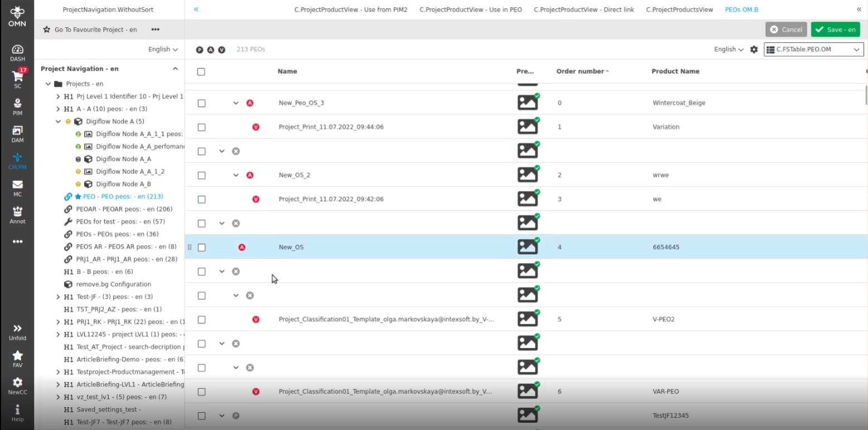Open the Help icon
The width and height of the screenshot is (868, 430).
pyautogui.click(x=17, y=413)
